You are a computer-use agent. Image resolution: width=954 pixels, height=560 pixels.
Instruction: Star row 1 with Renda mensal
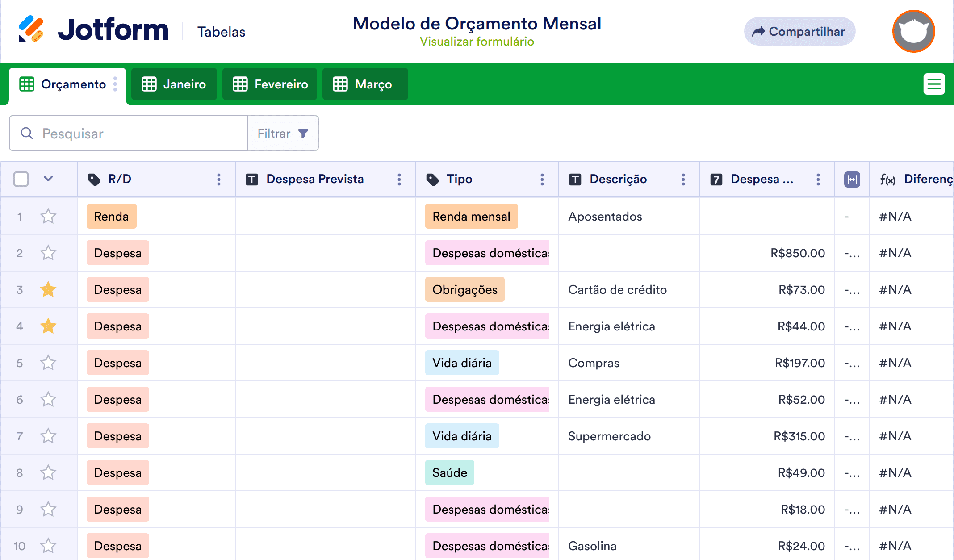[x=48, y=216]
